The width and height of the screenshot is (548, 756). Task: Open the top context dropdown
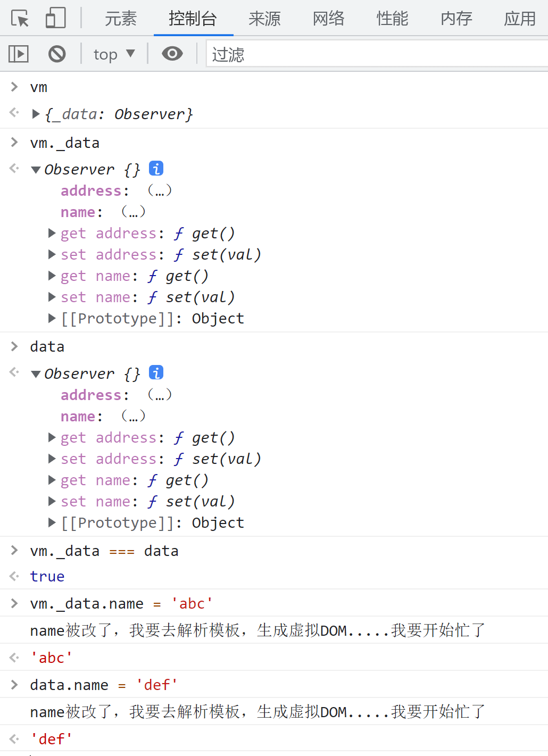pyautogui.click(x=114, y=54)
